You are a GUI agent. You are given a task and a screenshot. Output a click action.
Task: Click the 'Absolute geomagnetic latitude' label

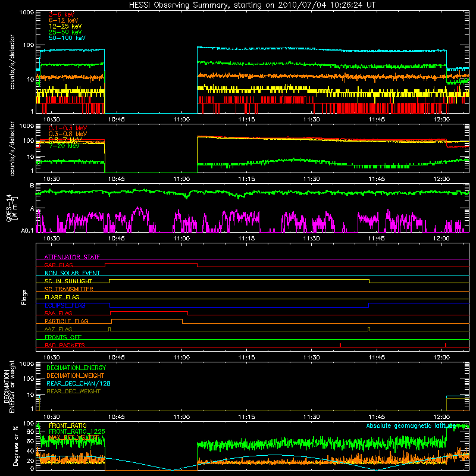click(x=411, y=426)
